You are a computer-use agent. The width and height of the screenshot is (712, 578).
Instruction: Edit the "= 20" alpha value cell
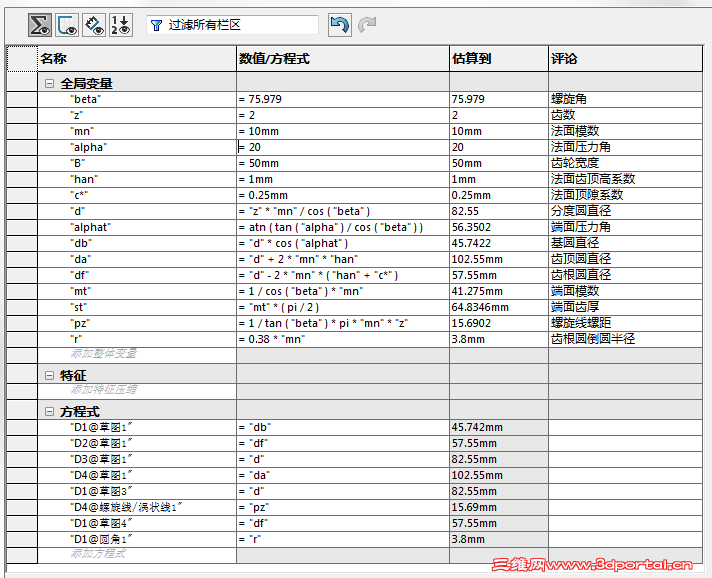pyautogui.click(x=343, y=148)
